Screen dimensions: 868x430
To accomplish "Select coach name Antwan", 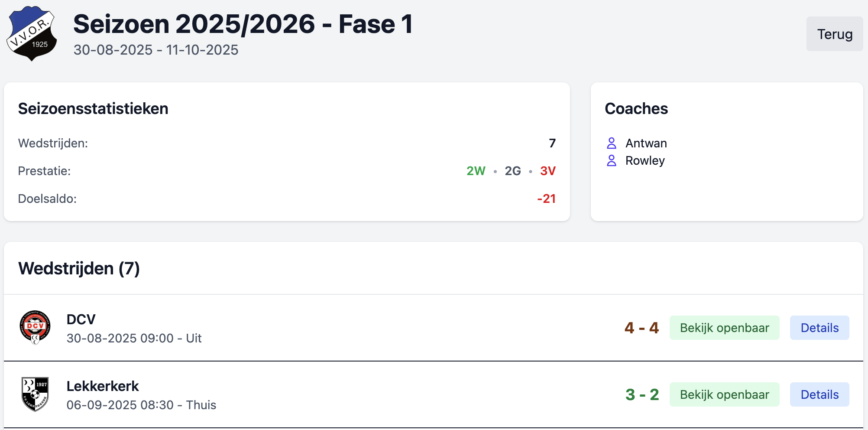I will [646, 143].
